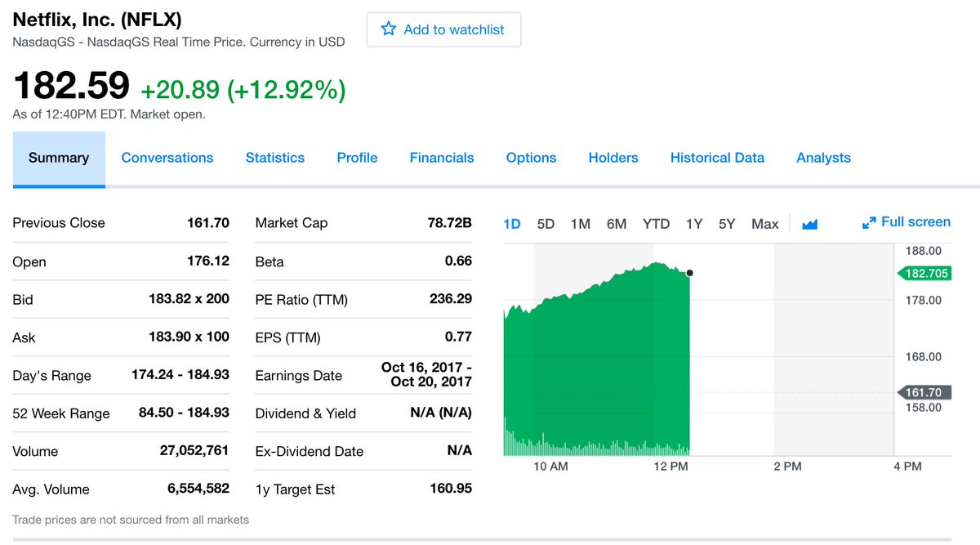Go to the Analysts tab
The image size is (980, 545).
coord(823,159)
